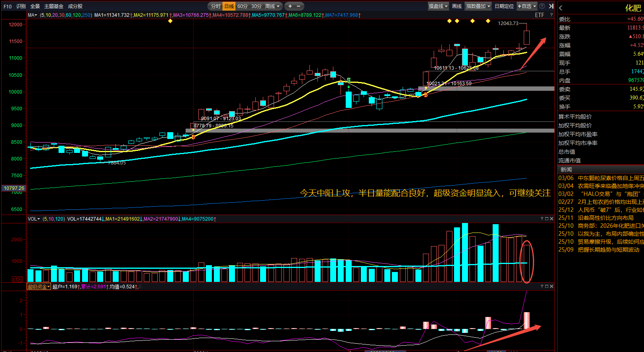Open the 操盘线 dropdown

pyautogui.click(x=438, y=6)
